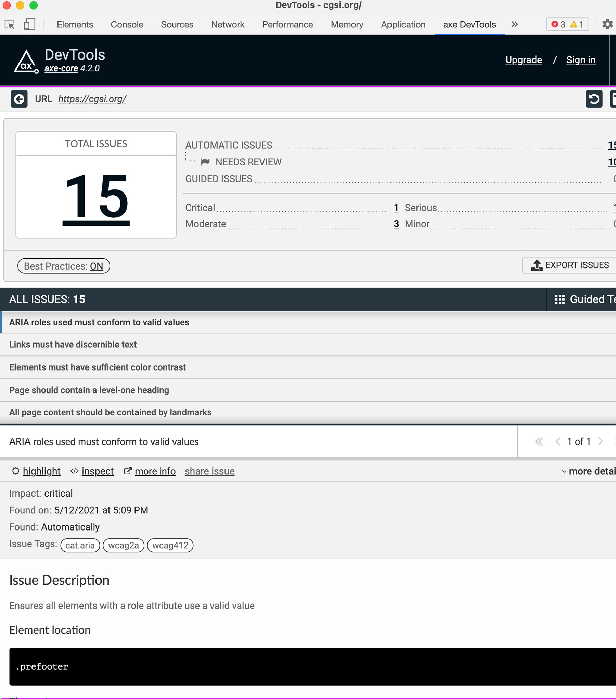Toggle the device toolbar icon
Screen dimensions: 616x699
tap(29, 24)
